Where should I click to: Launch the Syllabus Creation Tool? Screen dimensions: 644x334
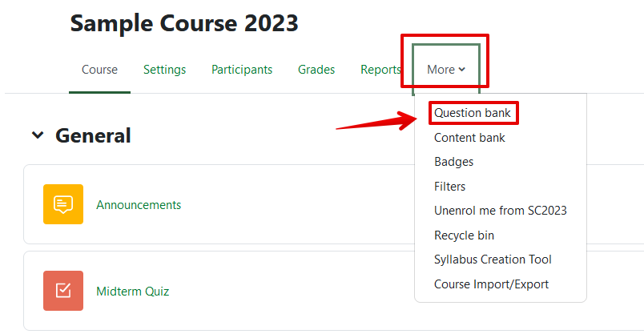tap(493, 260)
